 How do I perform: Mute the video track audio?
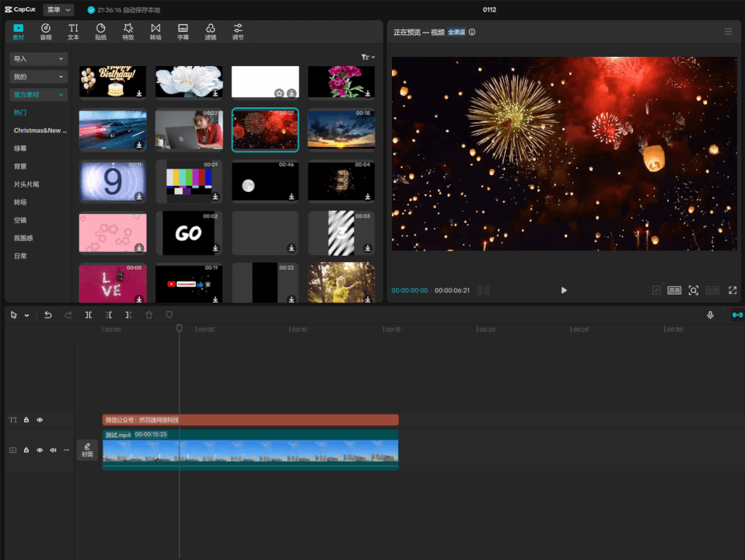tap(54, 450)
